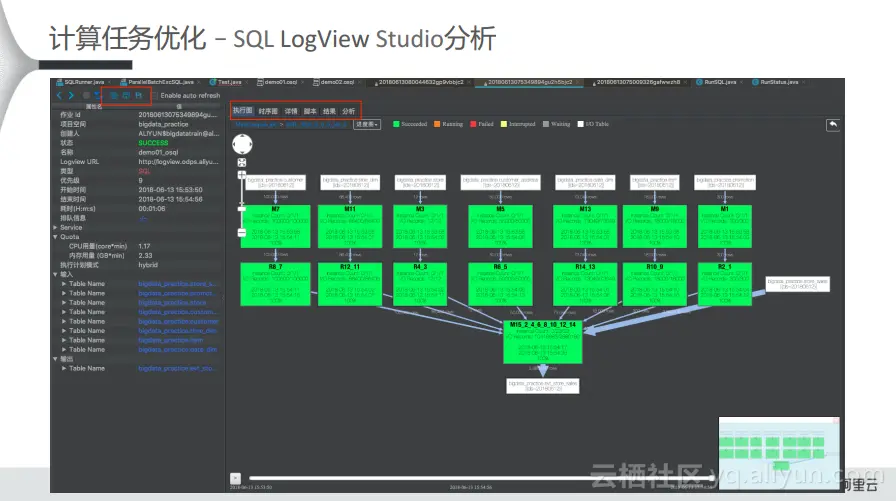The image size is (896, 501).
Task: Click the bigdata_practice.store input table link
Action: click(172, 303)
